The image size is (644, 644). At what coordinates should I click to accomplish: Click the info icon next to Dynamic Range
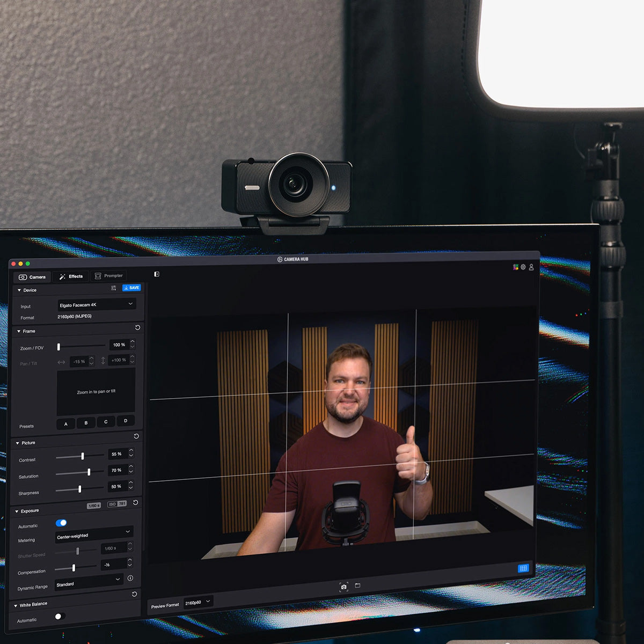[x=130, y=579]
